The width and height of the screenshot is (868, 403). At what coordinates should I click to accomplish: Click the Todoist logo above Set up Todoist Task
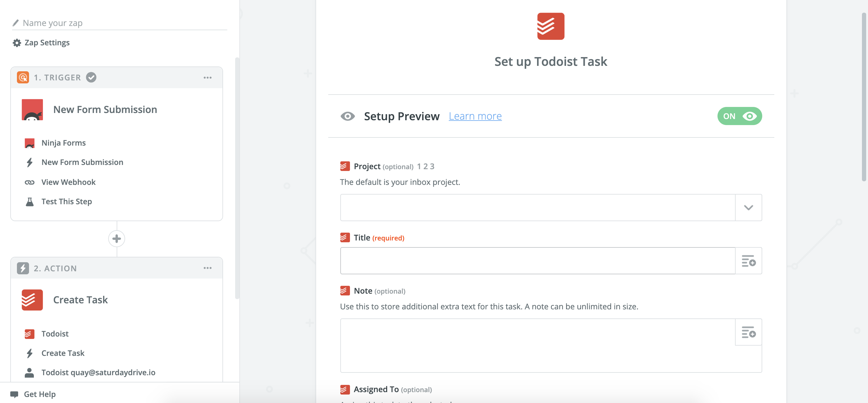[x=550, y=26]
